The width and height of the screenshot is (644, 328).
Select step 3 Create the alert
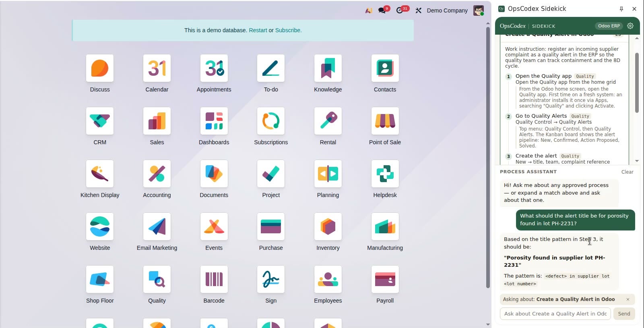pos(536,156)
